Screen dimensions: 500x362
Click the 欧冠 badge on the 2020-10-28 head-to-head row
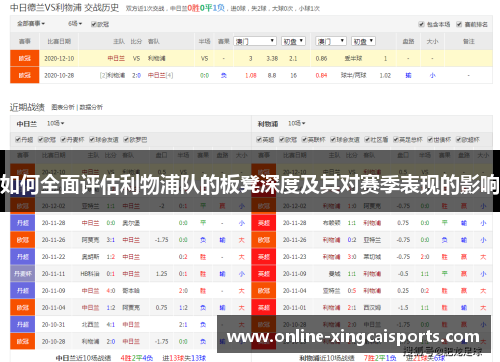[25, 75]
